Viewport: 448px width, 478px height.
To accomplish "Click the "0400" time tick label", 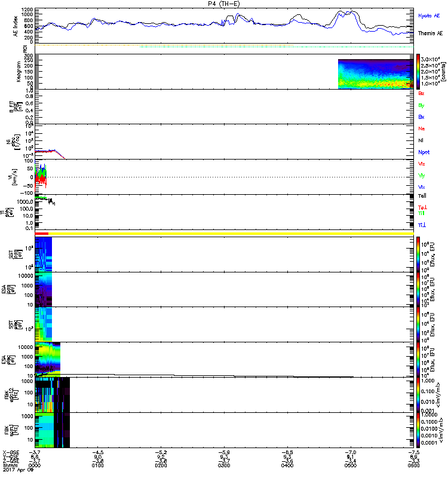I will pyautogui.click(x=287, y=465).
